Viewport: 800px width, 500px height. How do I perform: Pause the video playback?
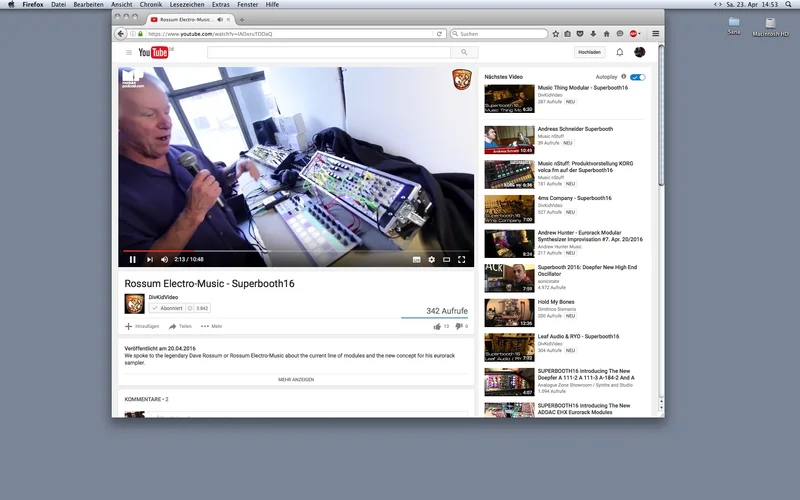(133, 260)
